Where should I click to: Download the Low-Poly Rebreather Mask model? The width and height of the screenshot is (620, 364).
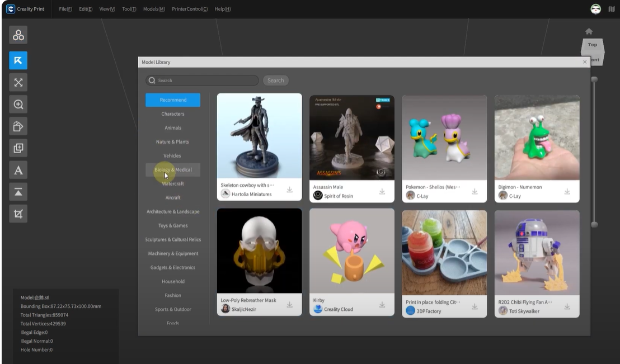(x=289, y=305)
